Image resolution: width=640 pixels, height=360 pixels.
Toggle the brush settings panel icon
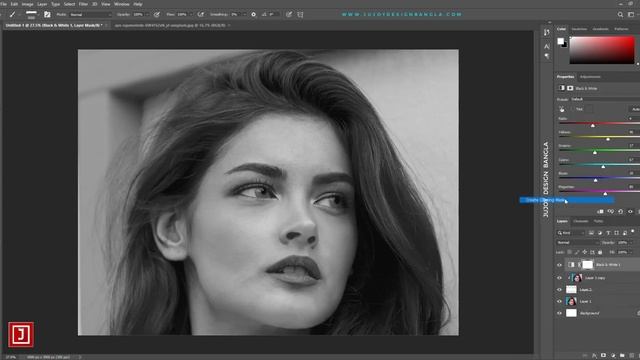[x=47, y=15]
